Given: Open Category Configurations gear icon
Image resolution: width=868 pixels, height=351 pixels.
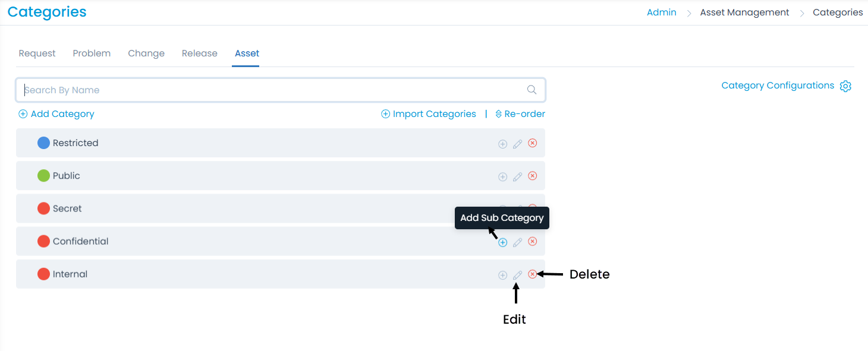Looking at the screenshot, I should click(845, 86).
